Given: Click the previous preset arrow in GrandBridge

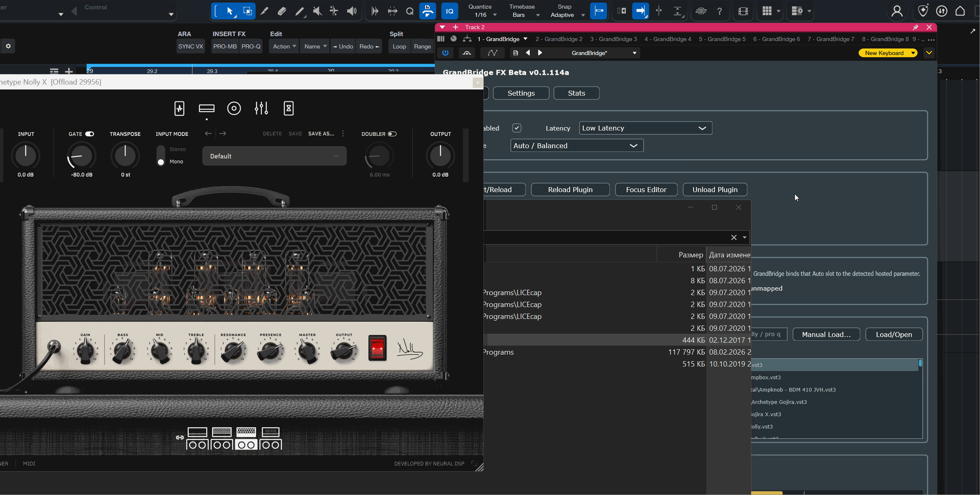Looking at the screenshot, I should tap(528, 53).
